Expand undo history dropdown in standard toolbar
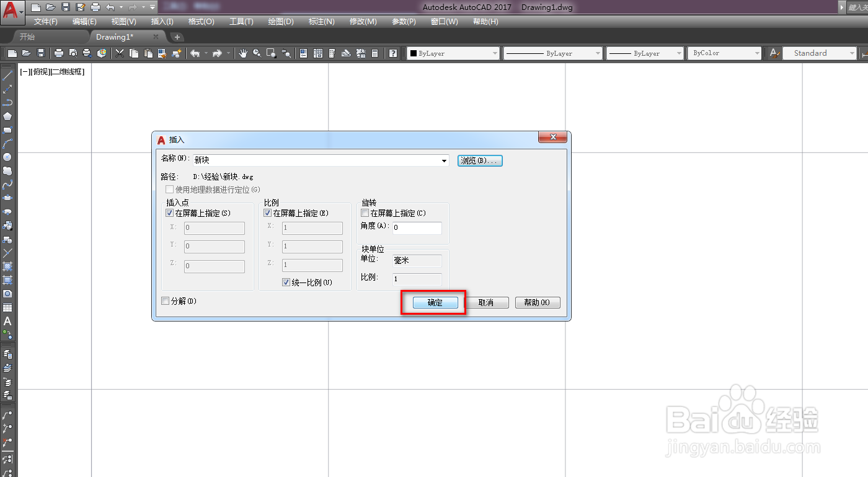Viewport: 868px width, 477px height. click(206, 53)
